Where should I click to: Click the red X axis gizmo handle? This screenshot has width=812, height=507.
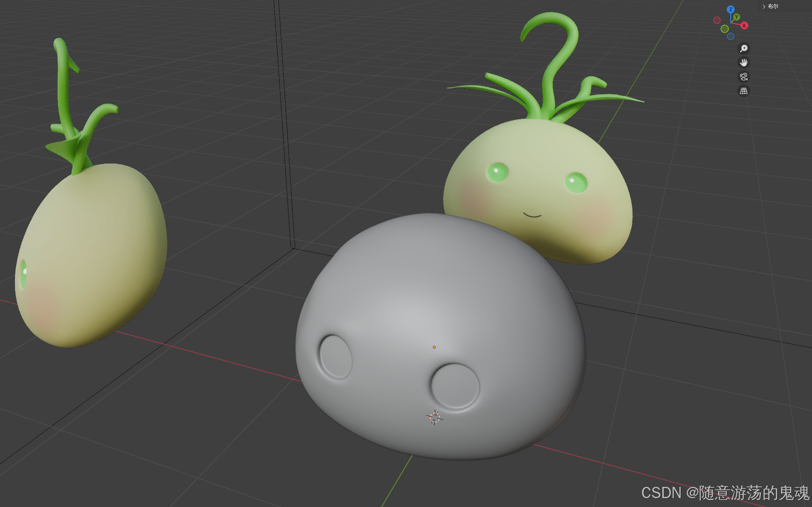[744, 26]
